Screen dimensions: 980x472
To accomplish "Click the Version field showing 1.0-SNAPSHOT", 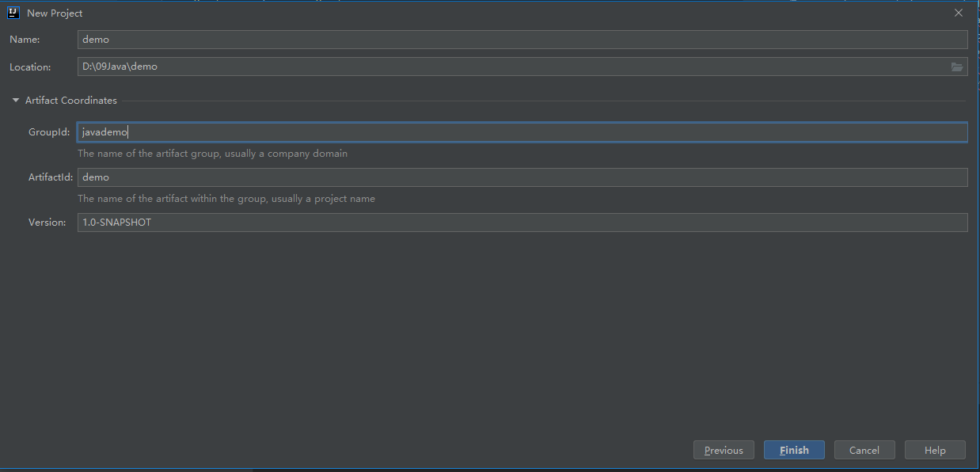I will coord(522,223).
